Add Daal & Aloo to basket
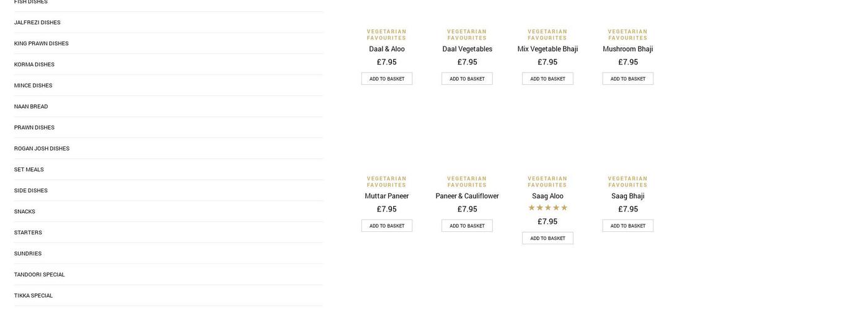 [387, 79]
